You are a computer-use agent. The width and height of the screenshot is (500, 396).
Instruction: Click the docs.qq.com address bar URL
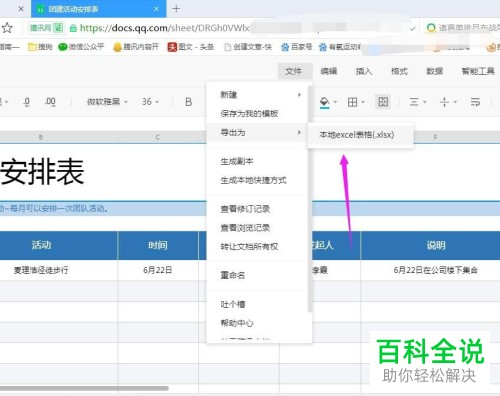point(164,28)
